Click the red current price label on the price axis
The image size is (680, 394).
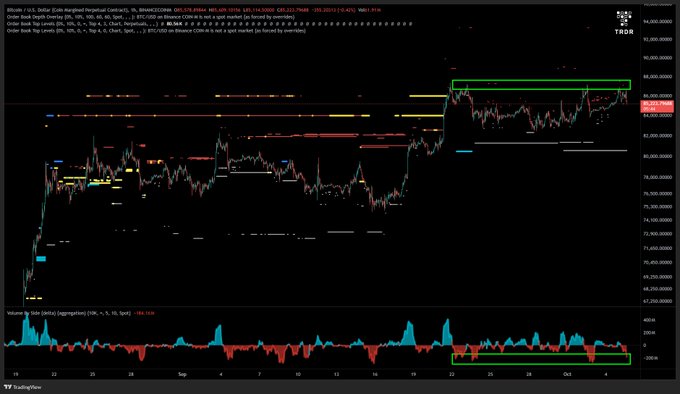657,106
